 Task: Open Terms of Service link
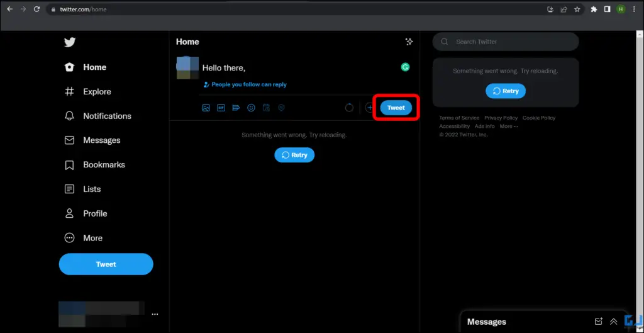[459, 118]
